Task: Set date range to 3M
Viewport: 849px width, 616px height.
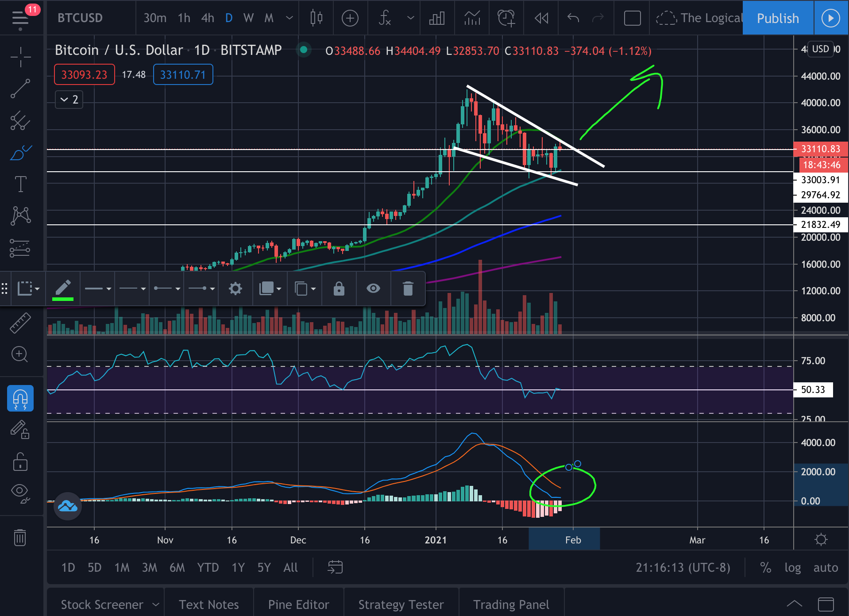Action: point(149,567)
